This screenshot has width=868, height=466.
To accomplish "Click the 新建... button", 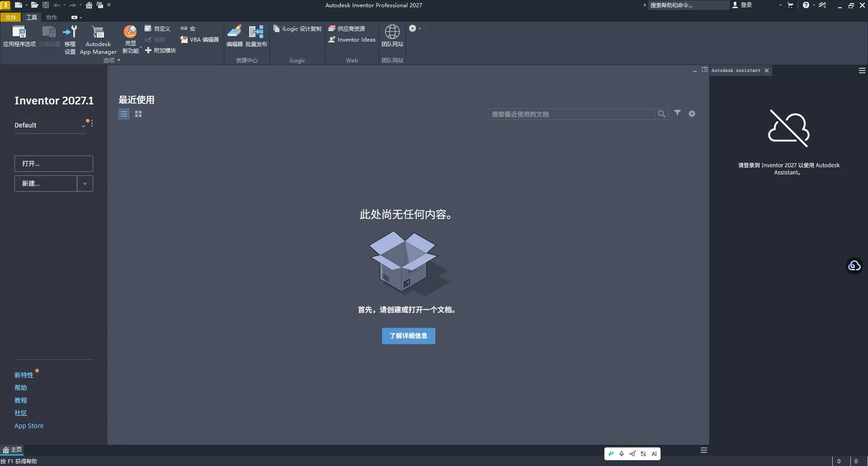I will pos(46,184).
